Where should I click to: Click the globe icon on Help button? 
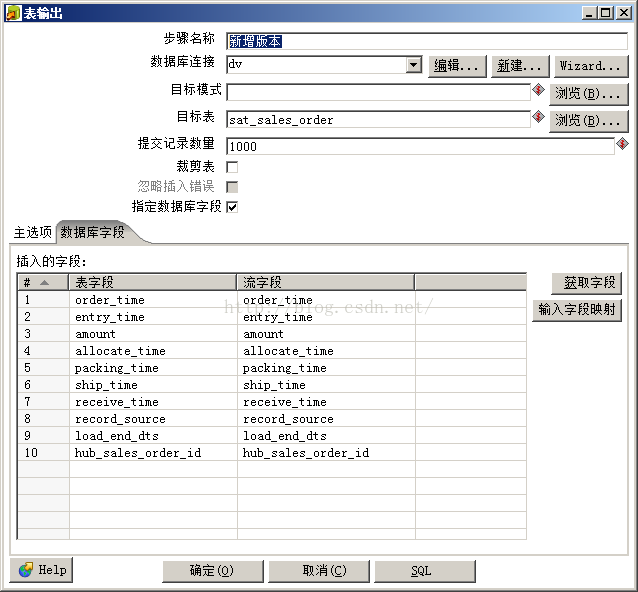click(x=26, y=570)
